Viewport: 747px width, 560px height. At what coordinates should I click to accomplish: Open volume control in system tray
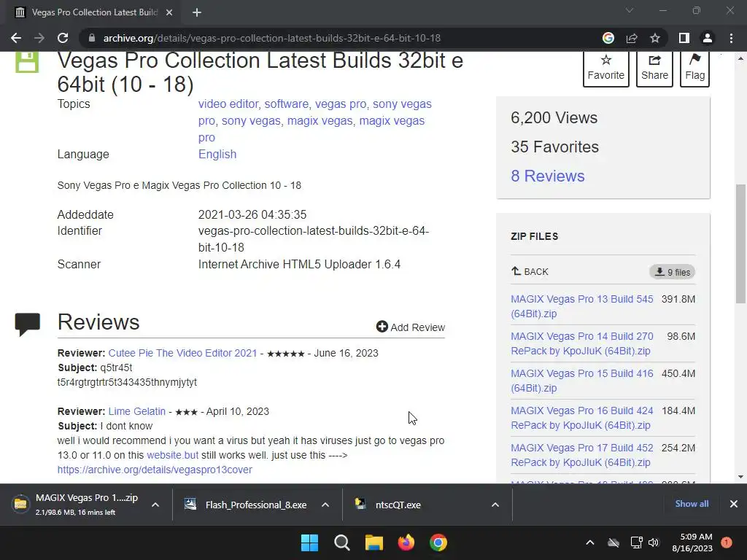coord(654,542)
